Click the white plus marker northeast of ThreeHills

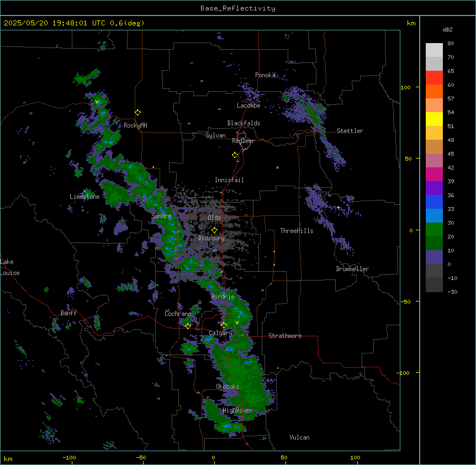click(x=338, y=208)
